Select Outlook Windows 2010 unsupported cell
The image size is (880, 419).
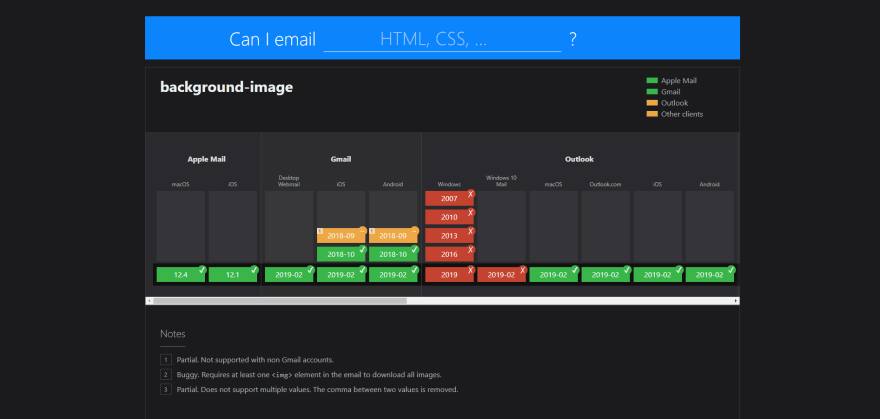(449, 217)
